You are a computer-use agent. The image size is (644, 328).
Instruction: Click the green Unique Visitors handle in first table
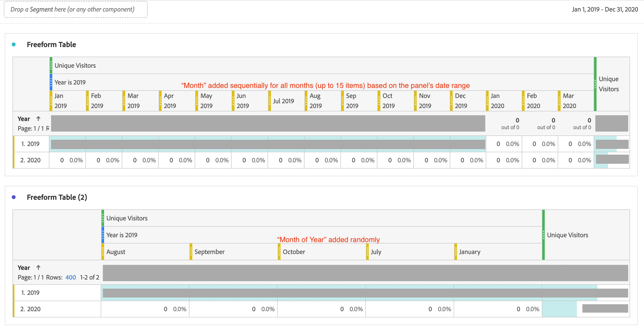click(x=51, y=66)
